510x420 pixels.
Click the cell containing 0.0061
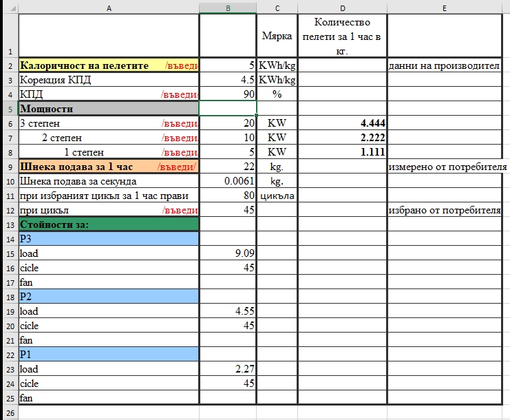click(227, 181)
